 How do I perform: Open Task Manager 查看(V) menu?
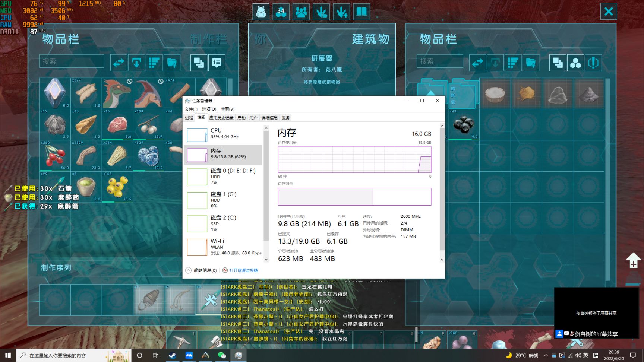(228, 109)
